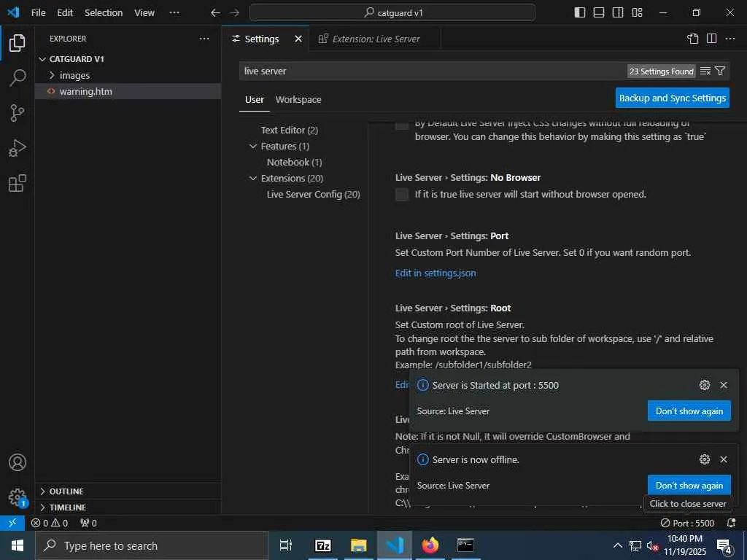Open Source Control view
This screenshot has height=560, width=747.
click(x=18, y=113)
